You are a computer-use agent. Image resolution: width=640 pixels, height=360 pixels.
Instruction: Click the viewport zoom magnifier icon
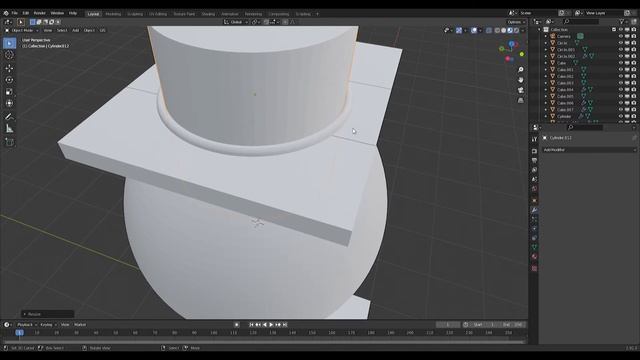click(x=520, y=70)
